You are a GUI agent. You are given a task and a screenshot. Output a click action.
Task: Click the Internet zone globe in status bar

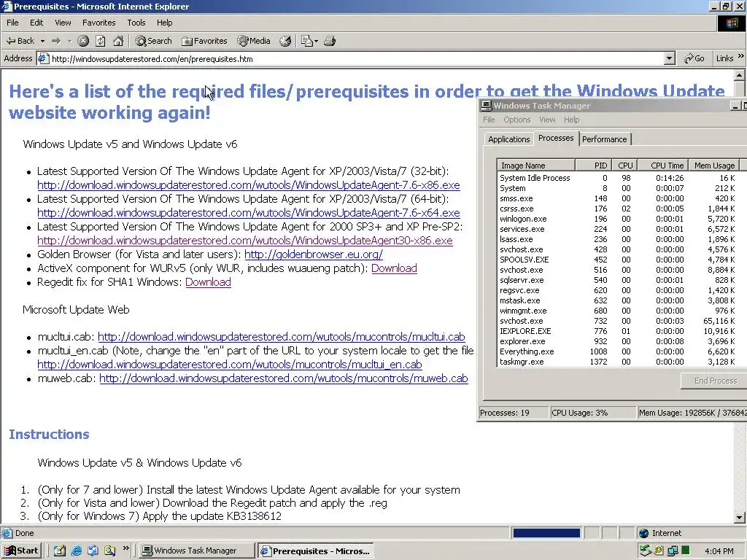pyautogui.click(x=644, y=533)
